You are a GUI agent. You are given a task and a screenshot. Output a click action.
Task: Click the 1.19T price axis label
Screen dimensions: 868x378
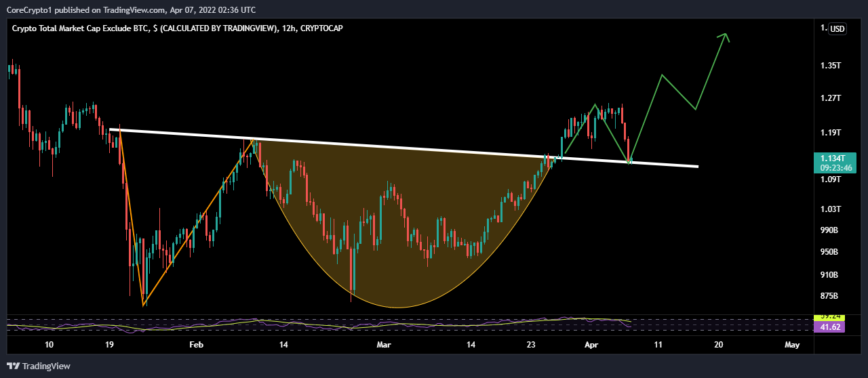(x=831, y=133)
